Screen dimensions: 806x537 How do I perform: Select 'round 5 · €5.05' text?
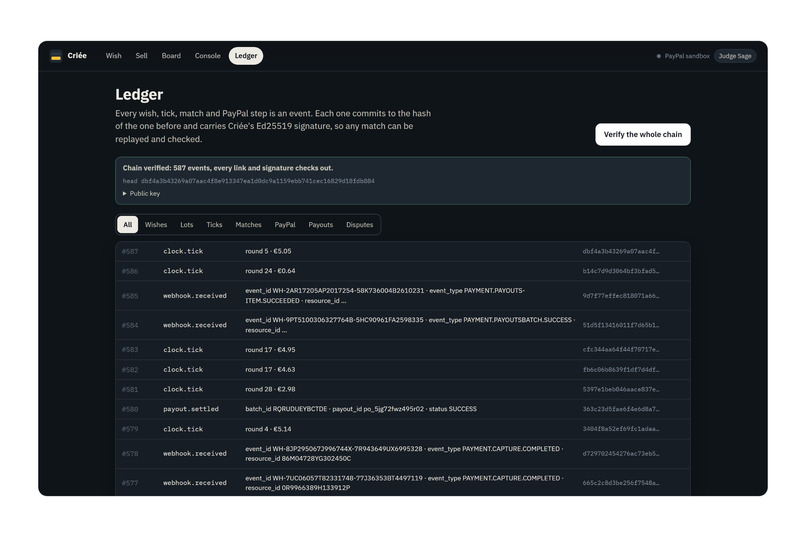click(268, 251)
